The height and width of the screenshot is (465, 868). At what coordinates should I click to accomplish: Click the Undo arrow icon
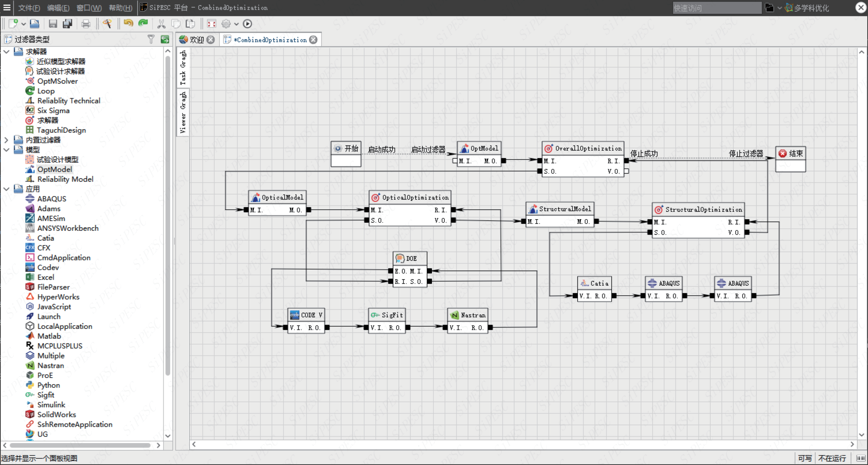[128, 23]
